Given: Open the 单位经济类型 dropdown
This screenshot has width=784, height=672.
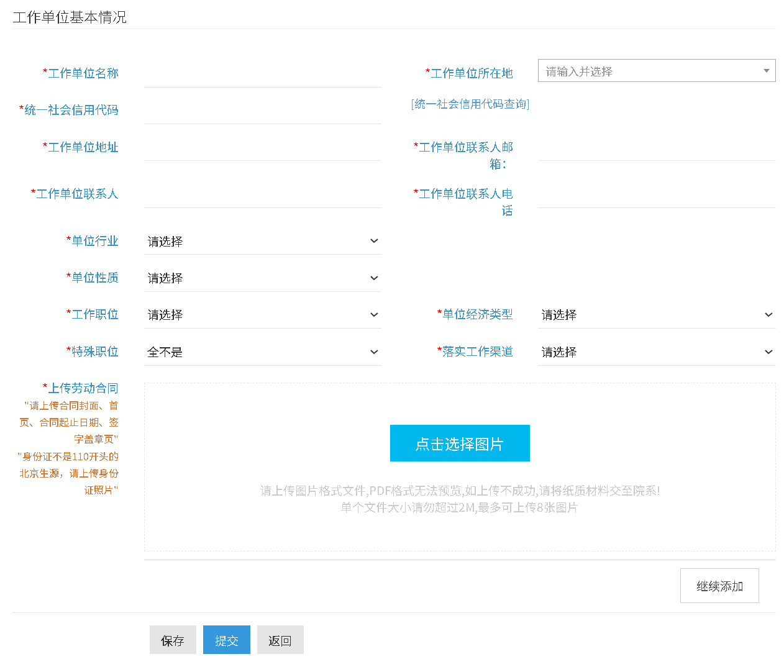Looking at the screenshot, I should pos(656,315).
